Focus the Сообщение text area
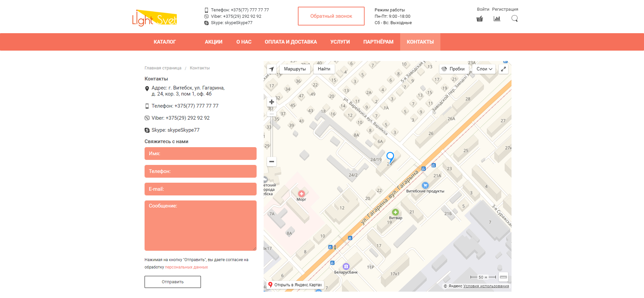The image size is (644, 298). 201,226
